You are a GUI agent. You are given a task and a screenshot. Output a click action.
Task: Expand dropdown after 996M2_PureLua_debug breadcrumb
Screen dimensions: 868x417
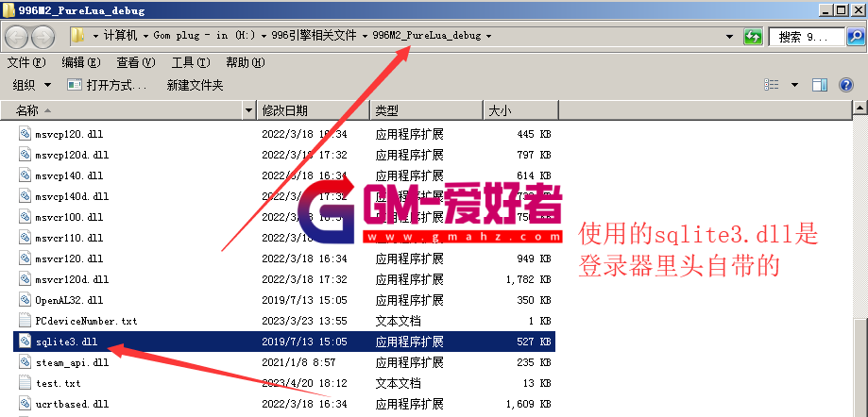488,36
